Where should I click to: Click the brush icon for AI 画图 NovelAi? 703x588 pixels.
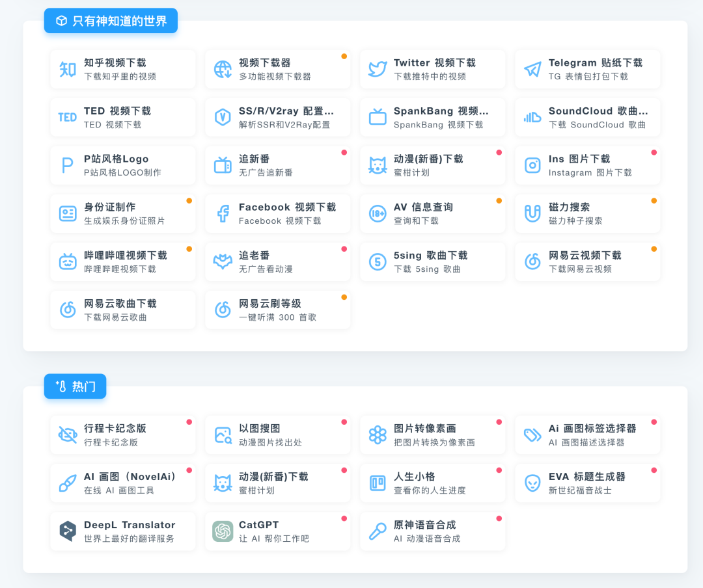pos(68,483)
